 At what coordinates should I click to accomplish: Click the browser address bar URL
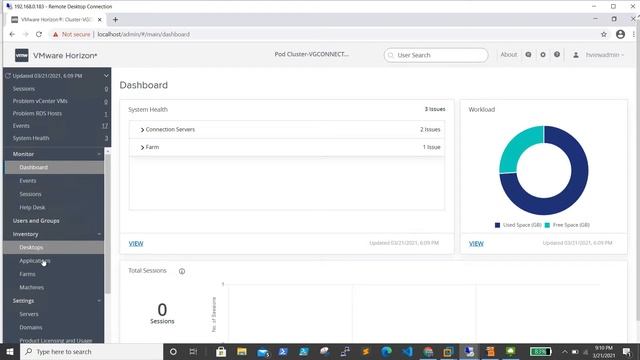click(143, 34)
